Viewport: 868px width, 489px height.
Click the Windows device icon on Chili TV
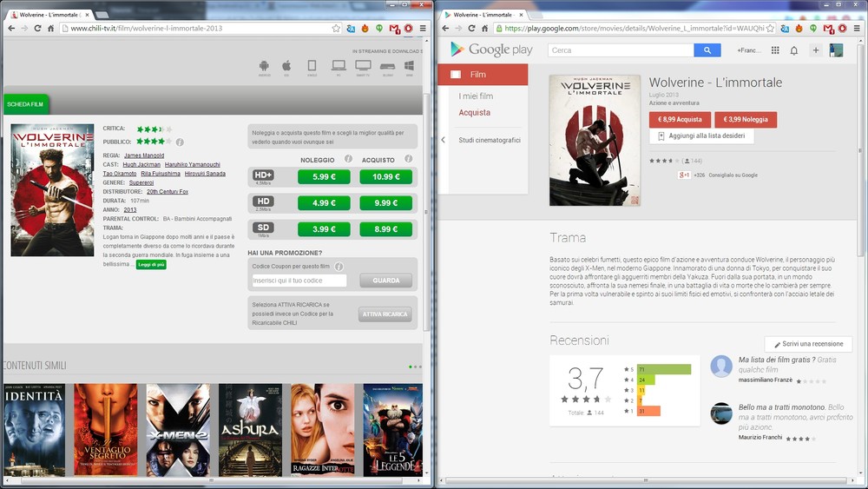click(x=411, y=66)
